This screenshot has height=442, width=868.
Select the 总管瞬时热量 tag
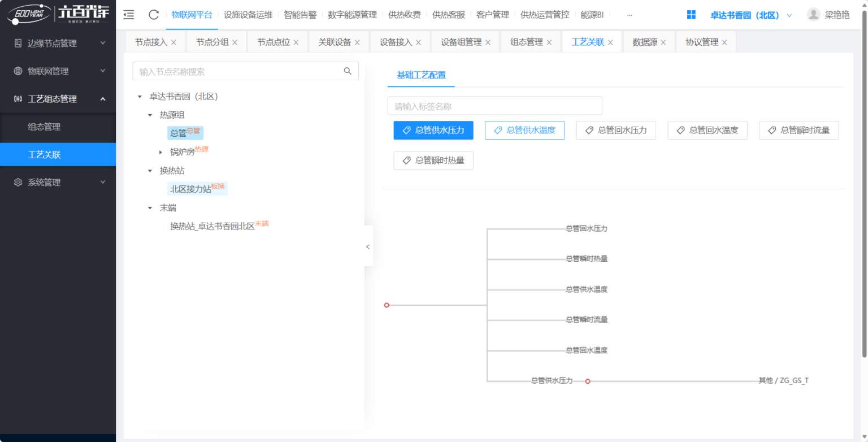point(433,161)
